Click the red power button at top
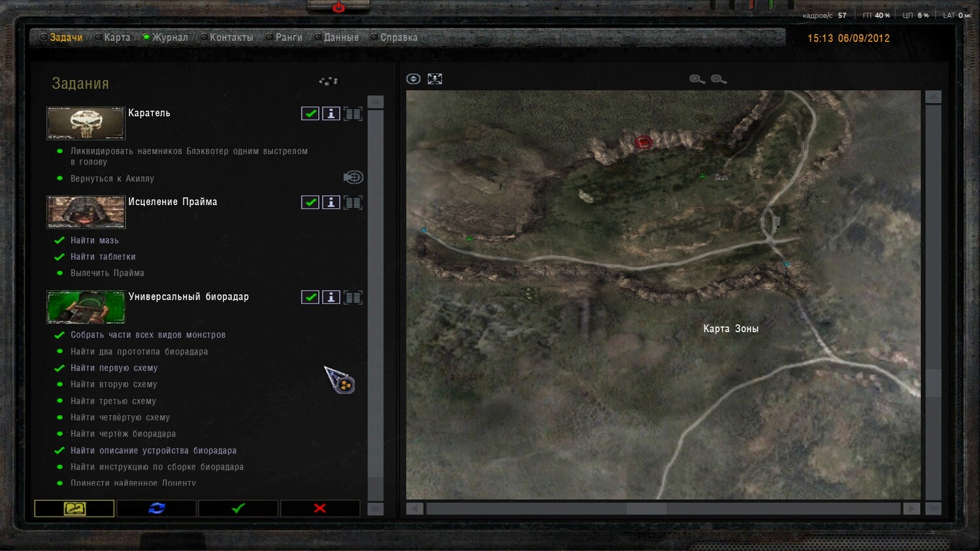Screen dimensions: 980x551 pyautogui.click(x=338, y=8)
